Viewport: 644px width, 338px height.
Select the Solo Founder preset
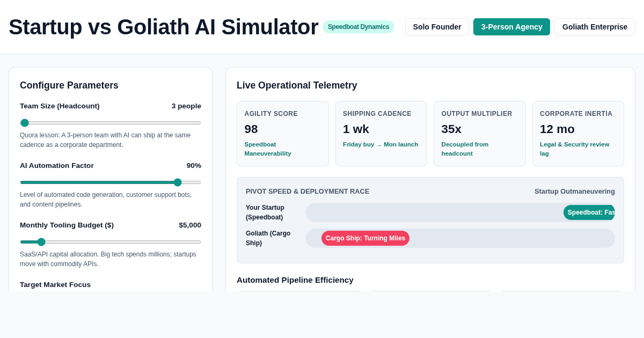(x=437, y=27)
